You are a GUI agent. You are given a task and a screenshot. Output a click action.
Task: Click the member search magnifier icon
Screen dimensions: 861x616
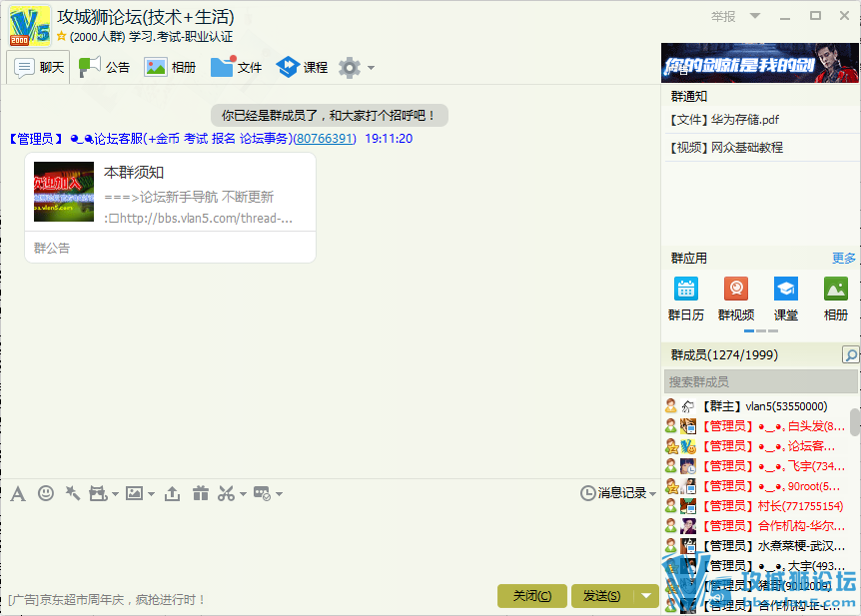850,354
